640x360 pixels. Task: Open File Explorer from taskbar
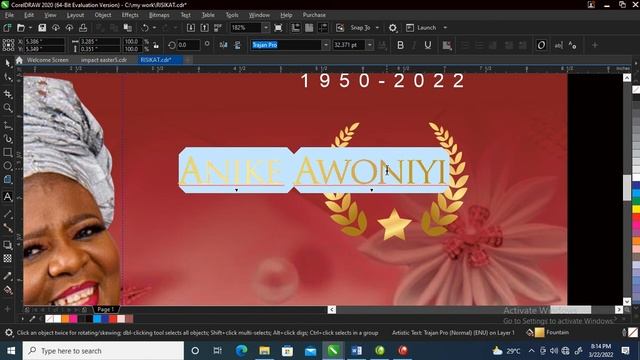pyautogui.click(x=264, y=351)
